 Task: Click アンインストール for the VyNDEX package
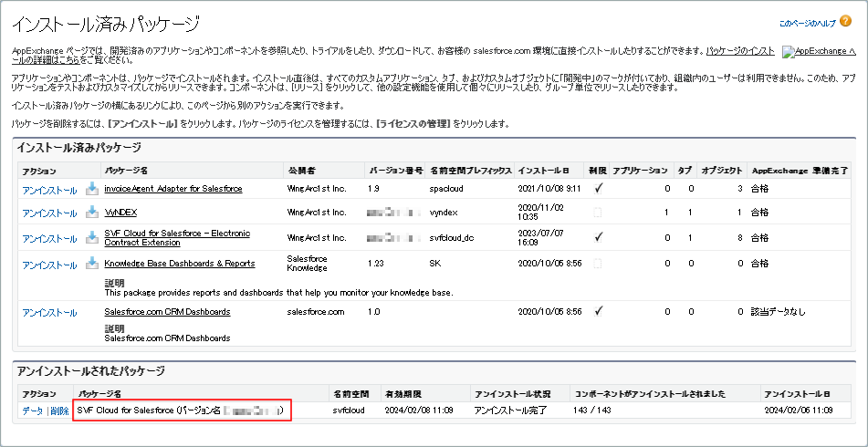[50, 213]
